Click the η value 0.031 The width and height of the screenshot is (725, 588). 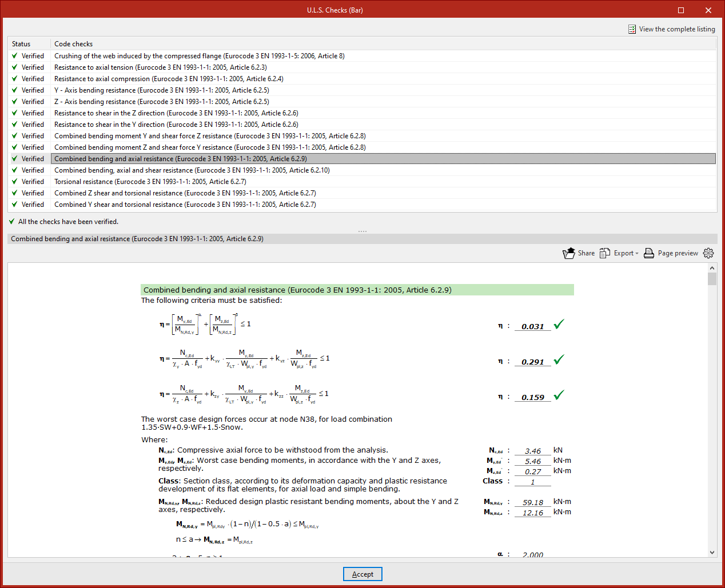[533, 326]
